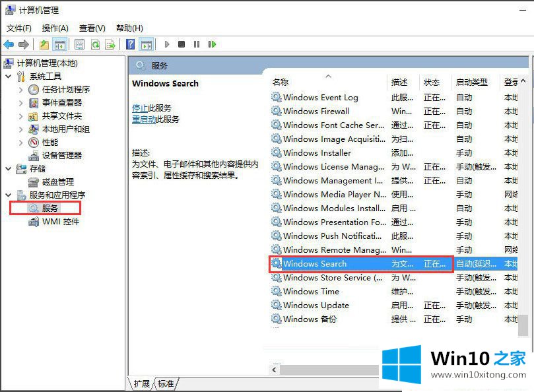This screenshot has height=392, width=534.
Task: Select Windows Remote Management row
Action: click(x=393, y=250)
